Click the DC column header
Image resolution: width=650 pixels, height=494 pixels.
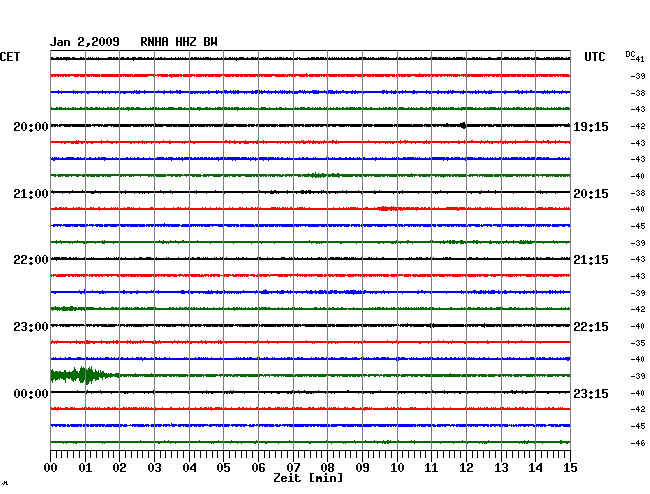630,53
